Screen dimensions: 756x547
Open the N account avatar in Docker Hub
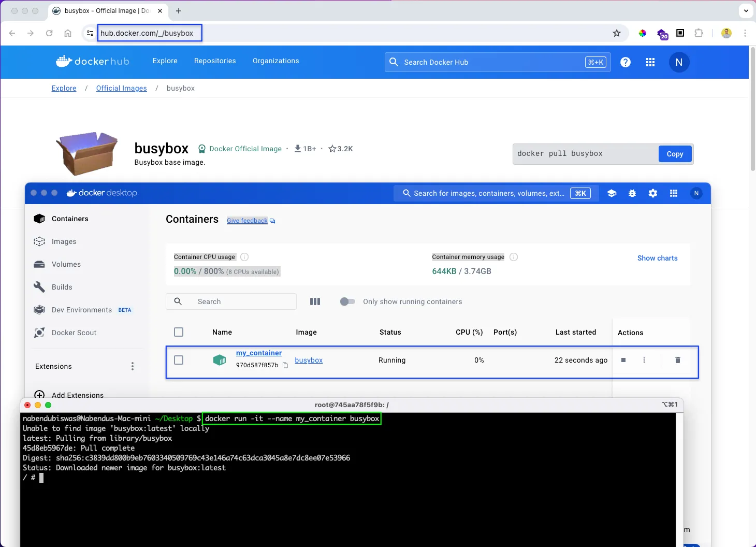679,62
